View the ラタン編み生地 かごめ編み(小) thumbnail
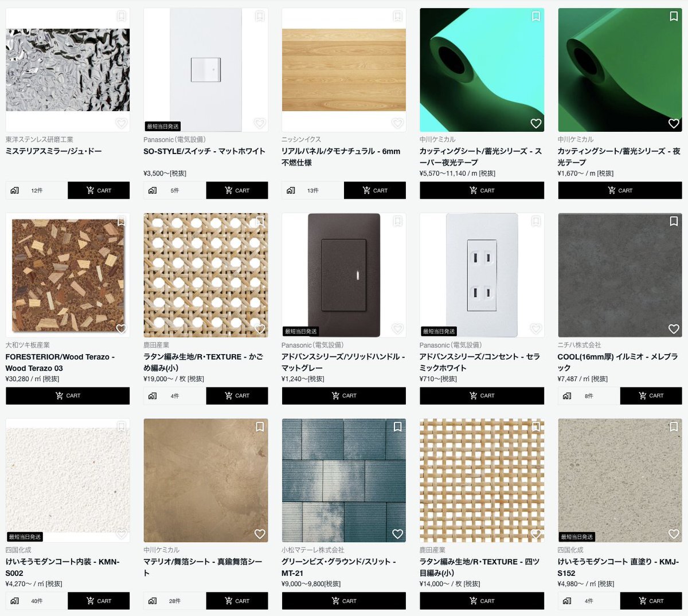Viewport: 688px width, 616px height. (206, 275)
